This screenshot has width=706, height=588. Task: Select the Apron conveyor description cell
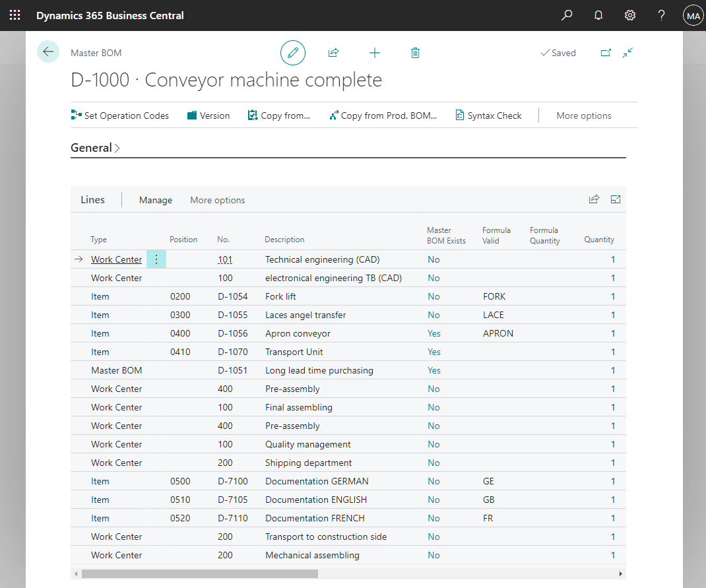pos(298,333)
